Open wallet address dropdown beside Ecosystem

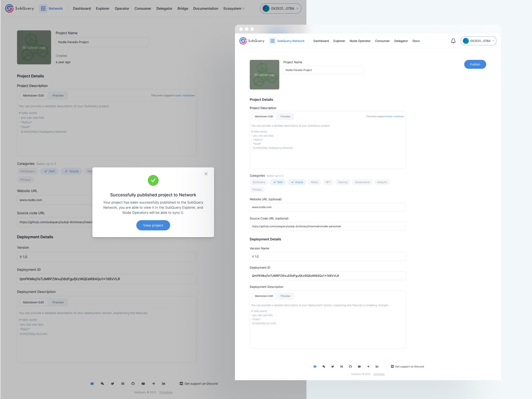280,9
